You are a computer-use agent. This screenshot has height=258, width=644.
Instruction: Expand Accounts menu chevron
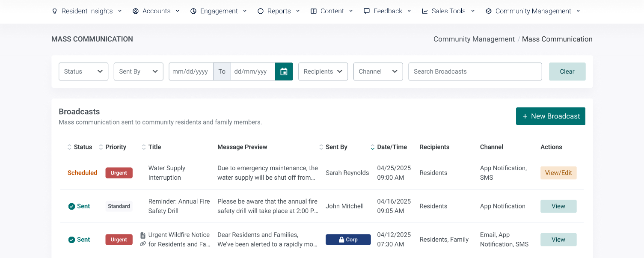click(x=178, y=11)
